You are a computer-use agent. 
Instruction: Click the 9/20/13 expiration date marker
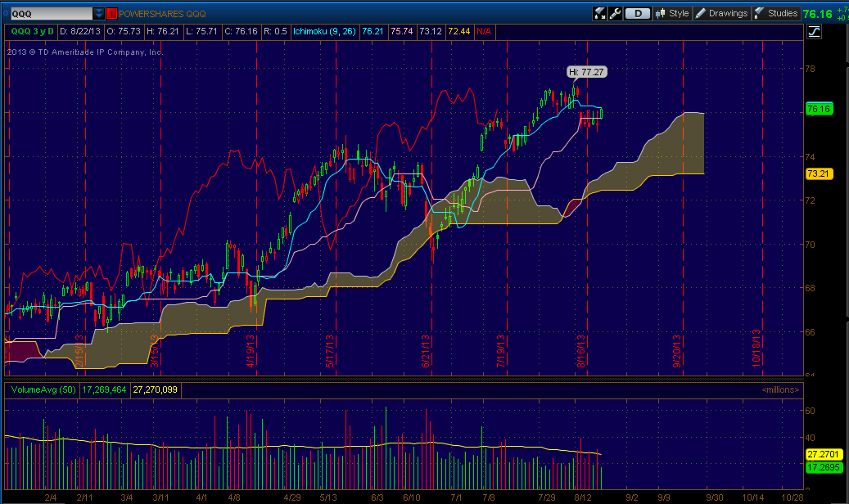[x=677, y=351]
